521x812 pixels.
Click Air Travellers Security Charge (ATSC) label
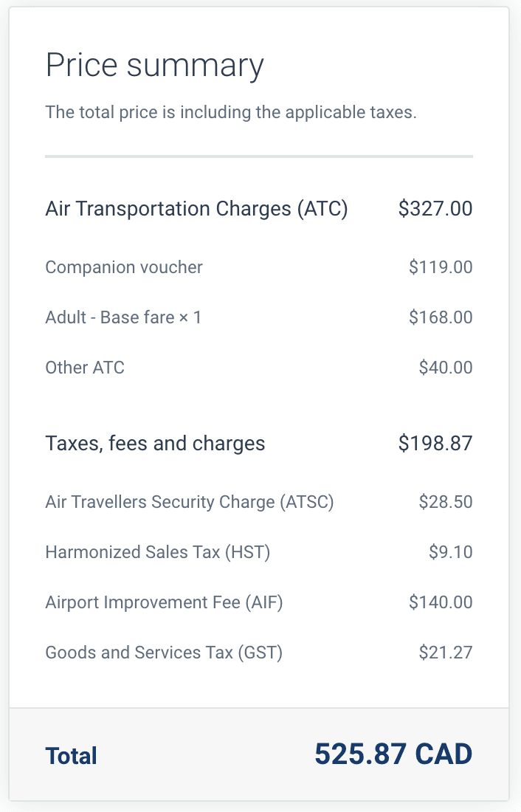pyautogui.click(x=190, y=503)
